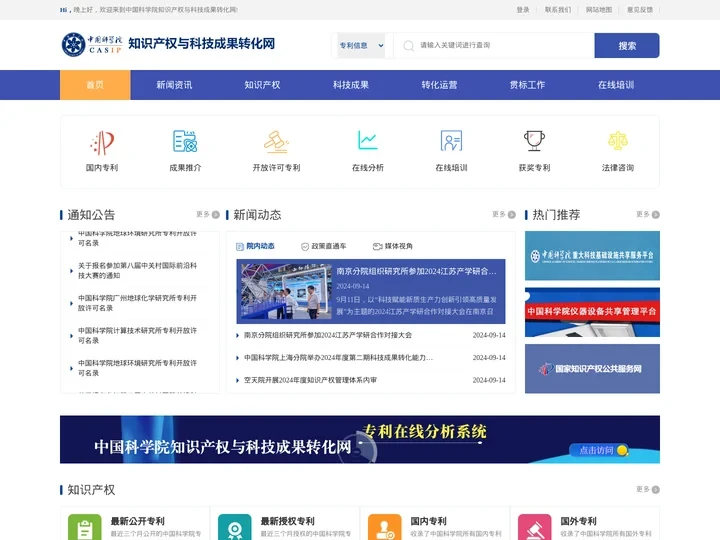720x540 pixels.
Task: Open notice 关于报名参加第八届中关村国际前沿科技大赛的通知
Action: [x=137, y=270]
